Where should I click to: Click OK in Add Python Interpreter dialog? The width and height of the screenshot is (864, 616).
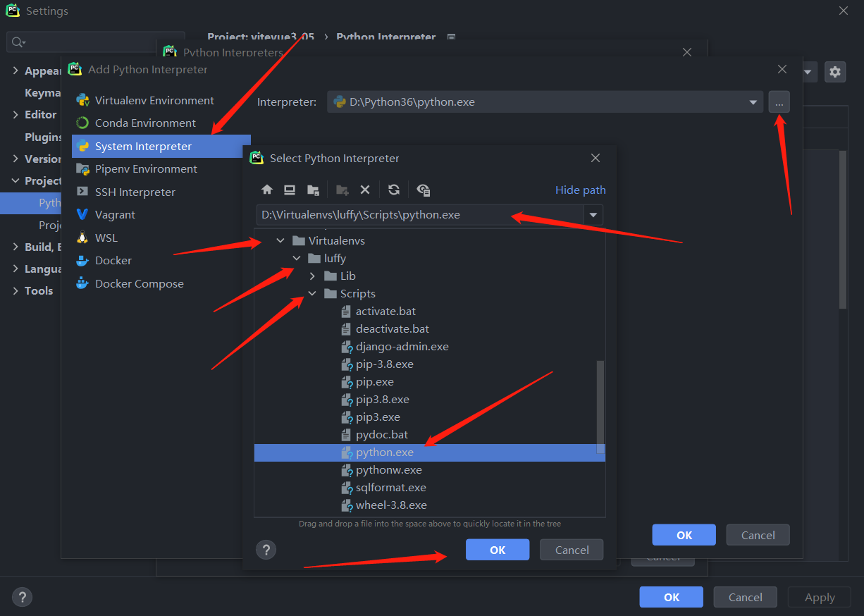pyautogui.click(x=684, y=535)
